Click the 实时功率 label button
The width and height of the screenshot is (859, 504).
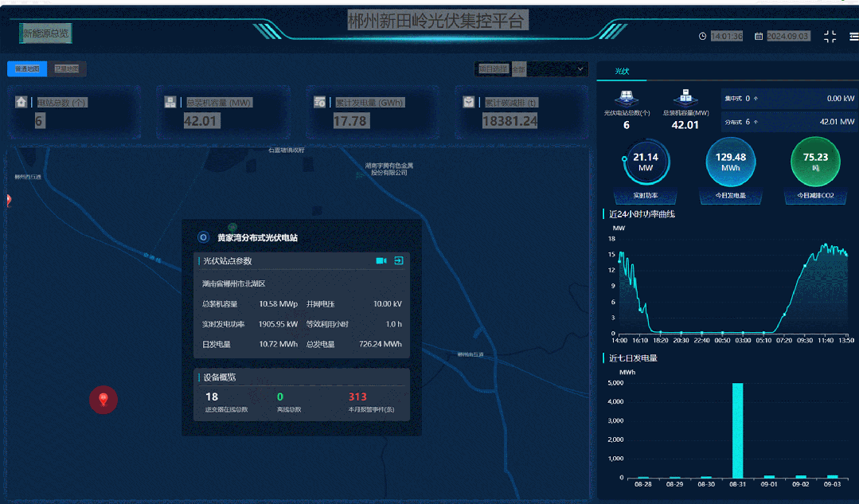pyautogui.click(x=645, y=195)
